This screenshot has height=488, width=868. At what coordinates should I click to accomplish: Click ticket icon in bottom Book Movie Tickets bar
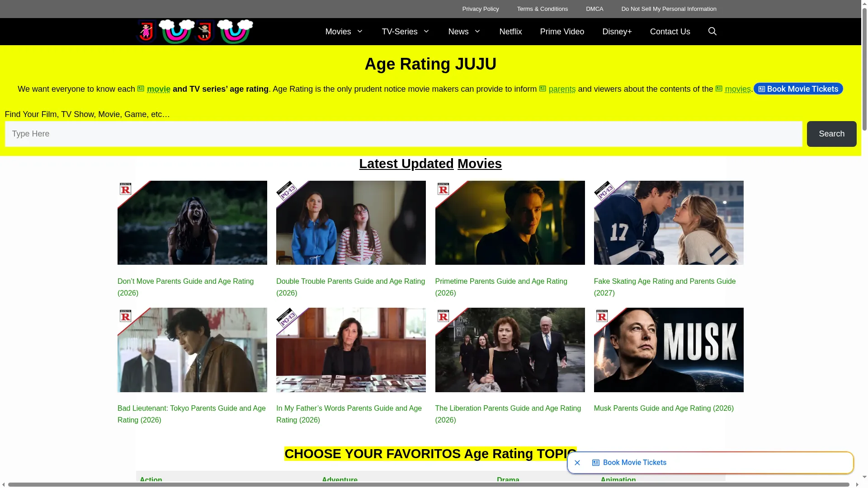pos(596,463)
